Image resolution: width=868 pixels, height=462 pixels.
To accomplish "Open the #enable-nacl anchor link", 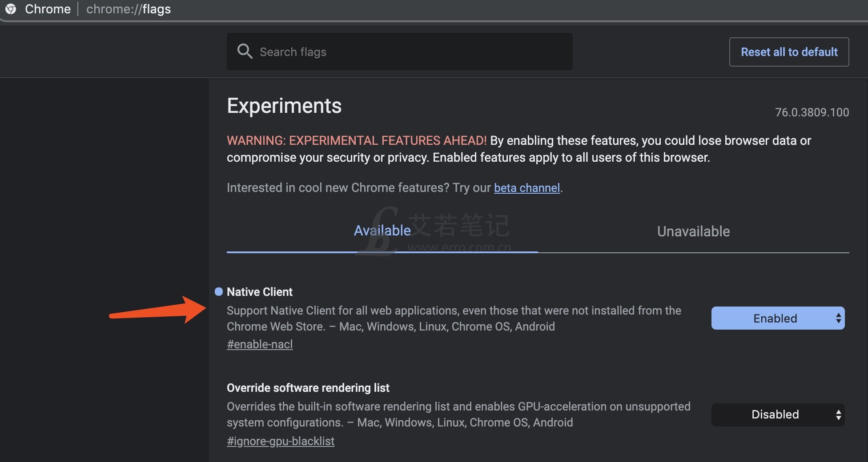I will (260, 344).
